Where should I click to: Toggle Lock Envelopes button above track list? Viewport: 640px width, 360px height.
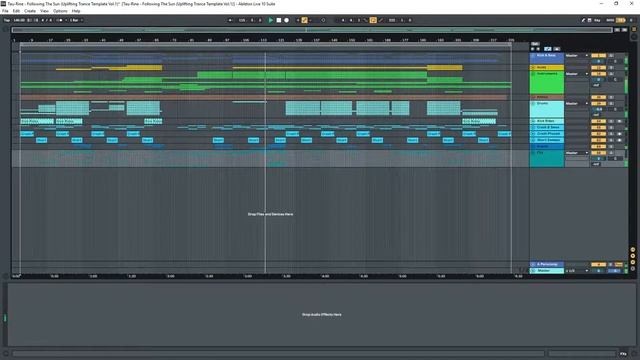point(557,49)
